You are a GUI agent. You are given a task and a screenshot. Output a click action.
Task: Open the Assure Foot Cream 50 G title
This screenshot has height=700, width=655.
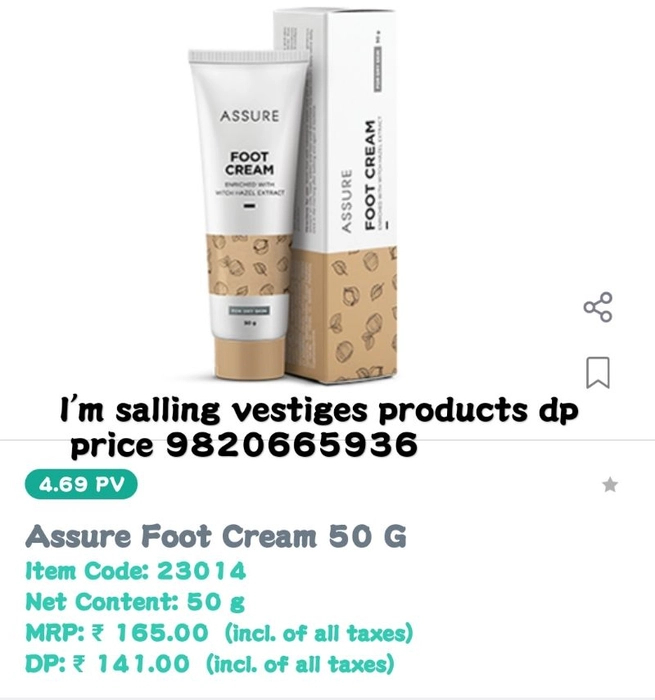pyautogui.click(x=216, y=536)
